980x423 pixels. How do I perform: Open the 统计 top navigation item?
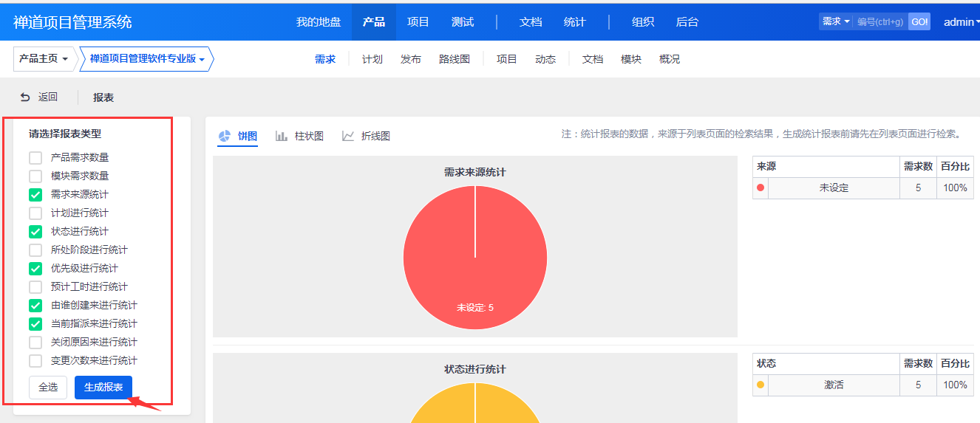click(x=575, y=22)
